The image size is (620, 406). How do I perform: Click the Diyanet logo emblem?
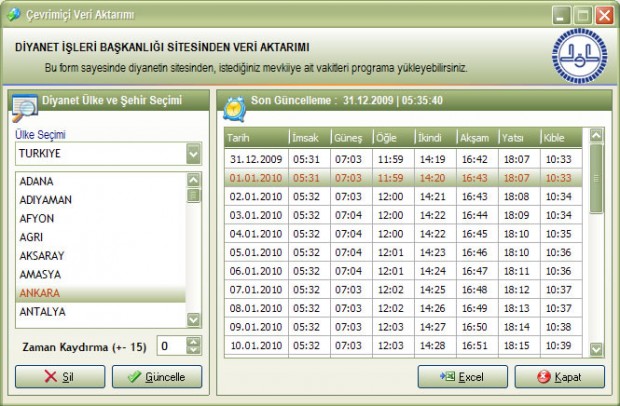coord(579,56)
